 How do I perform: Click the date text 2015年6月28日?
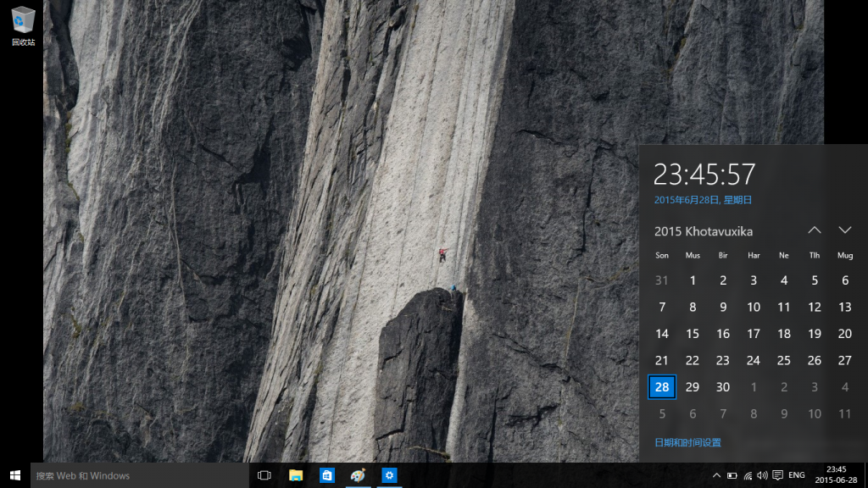703,200
